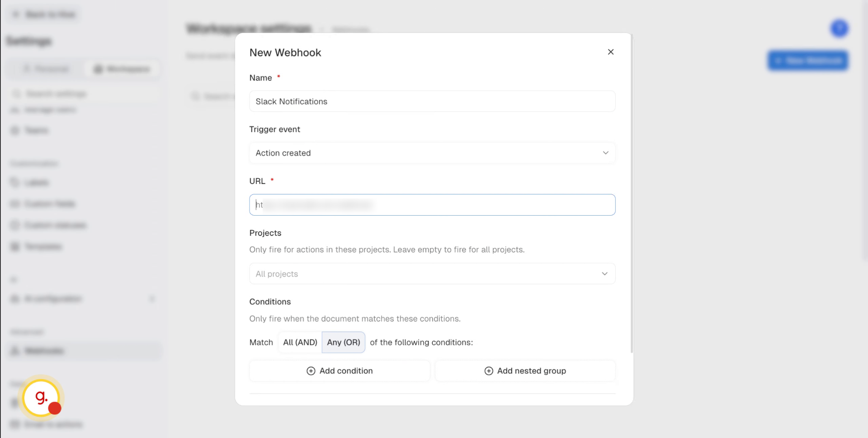Click the text Only fire for actions in these projects
Screen dimensions: 868x438
pyautogui.click(x=387, y=250)
